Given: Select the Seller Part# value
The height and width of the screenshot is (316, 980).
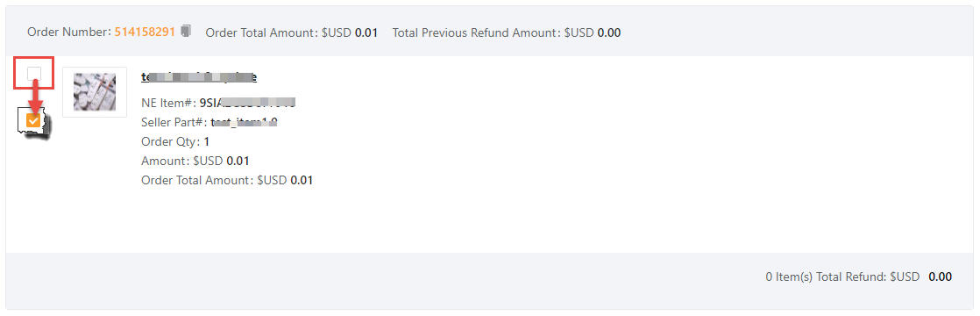Looking at the screenshot, I should click(x=244, y=122).
